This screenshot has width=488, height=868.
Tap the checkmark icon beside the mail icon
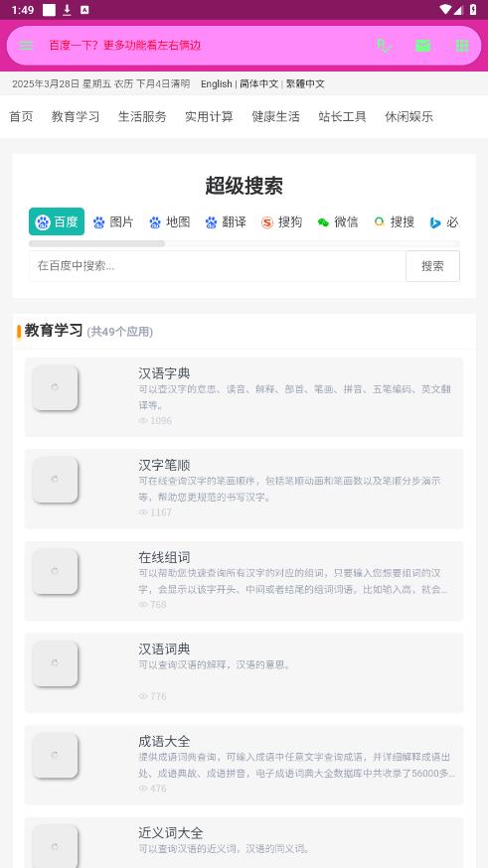384,46
